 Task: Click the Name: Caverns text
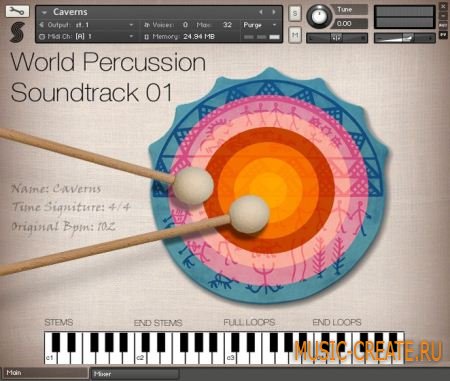pyautogui.click(x=56, y=189)
